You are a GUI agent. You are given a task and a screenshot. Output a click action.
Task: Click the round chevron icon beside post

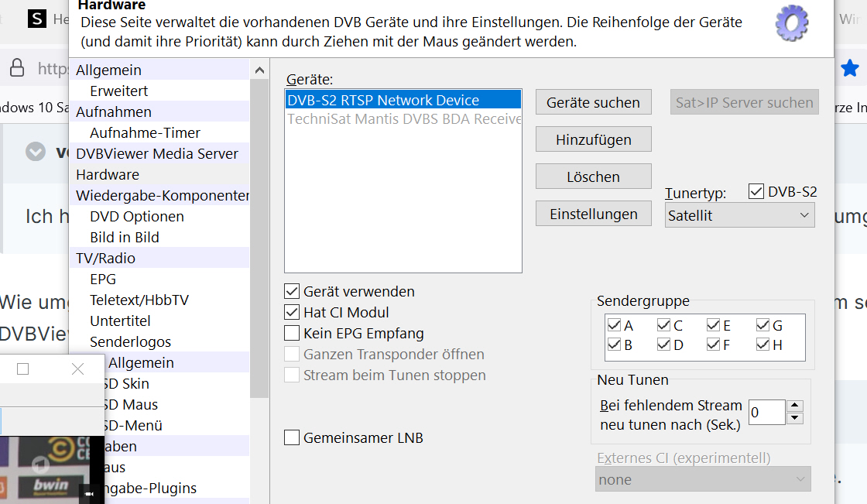(x=36, y=151)
